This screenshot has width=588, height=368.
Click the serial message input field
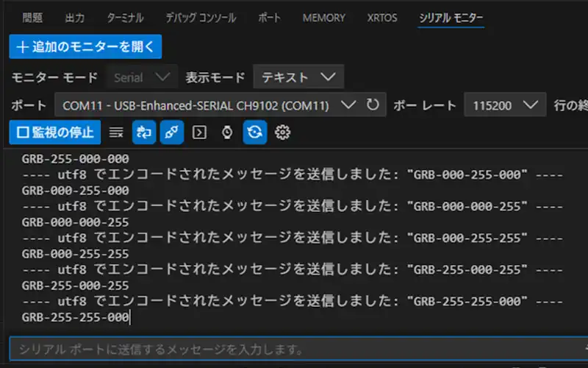click(x=294, y=348)
